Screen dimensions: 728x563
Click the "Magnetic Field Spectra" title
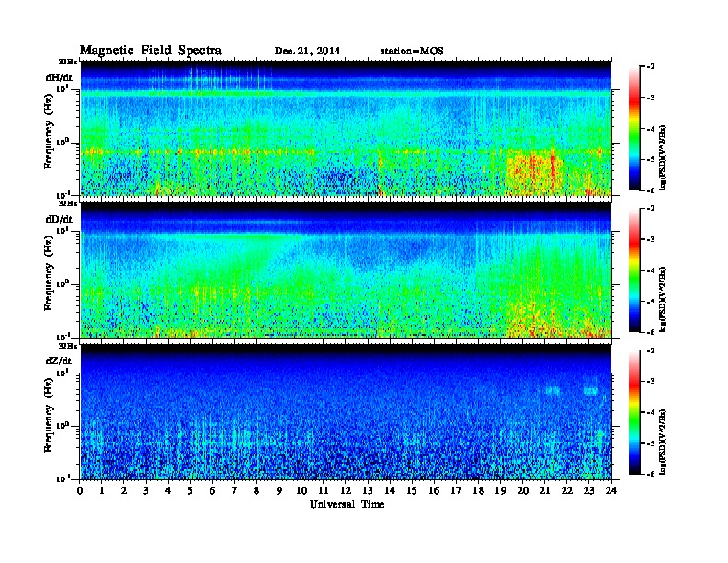pos(151,51)
